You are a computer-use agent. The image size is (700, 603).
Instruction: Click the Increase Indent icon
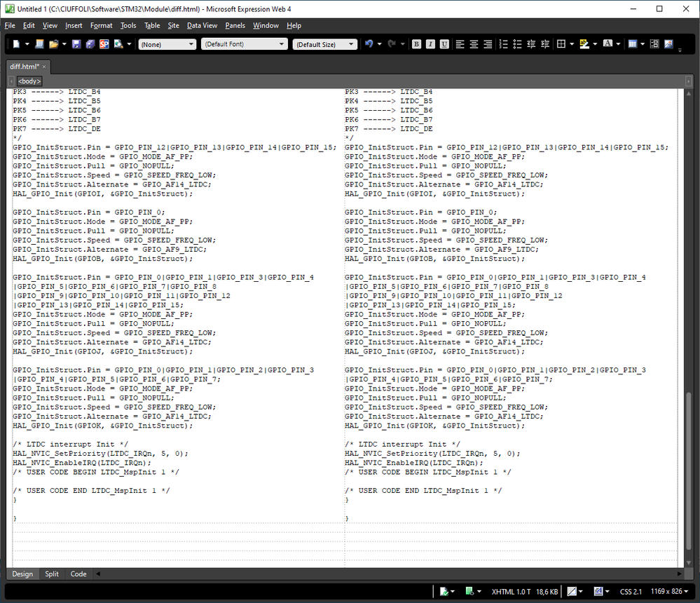pyautogui.click(x=544, y=44)
